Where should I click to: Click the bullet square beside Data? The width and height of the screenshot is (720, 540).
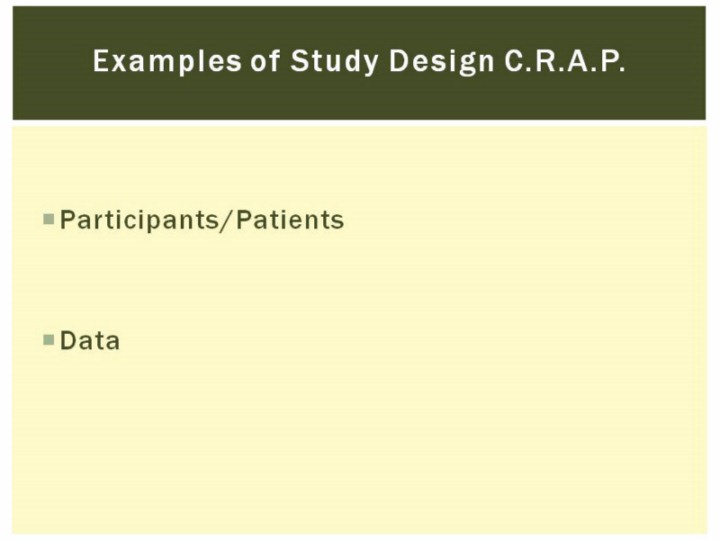[x=48, y=340]
